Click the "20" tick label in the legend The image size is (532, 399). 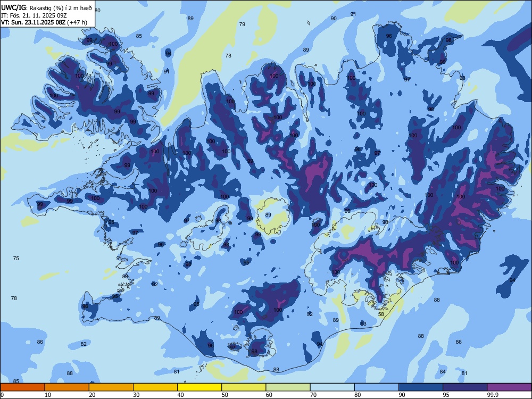(x=92, y=395)
